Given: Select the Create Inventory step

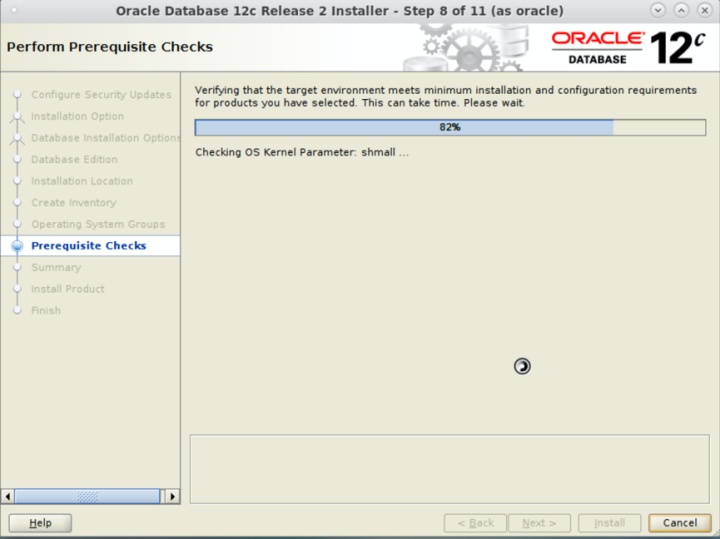Looking at the screenshot, I should click(x=73, y=202).
